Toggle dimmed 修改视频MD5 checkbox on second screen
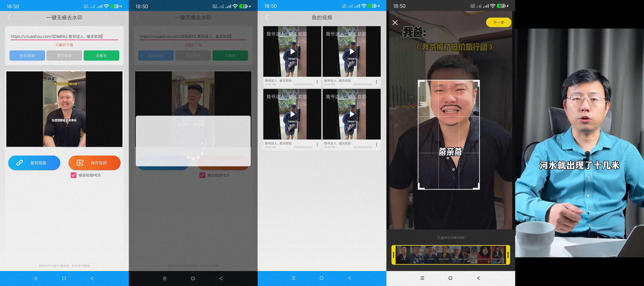The height and width of the screenshot is (286, 644). (202, 175)
